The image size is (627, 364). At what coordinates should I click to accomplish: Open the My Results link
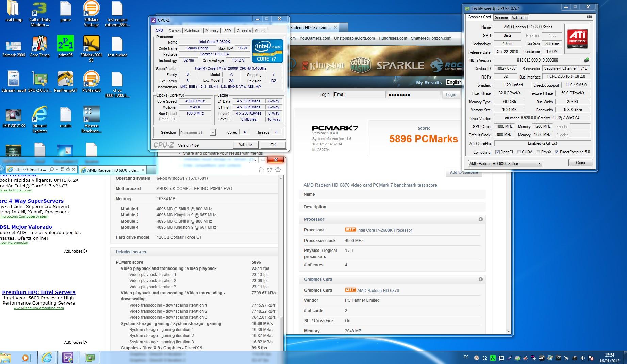click(429, 83)
